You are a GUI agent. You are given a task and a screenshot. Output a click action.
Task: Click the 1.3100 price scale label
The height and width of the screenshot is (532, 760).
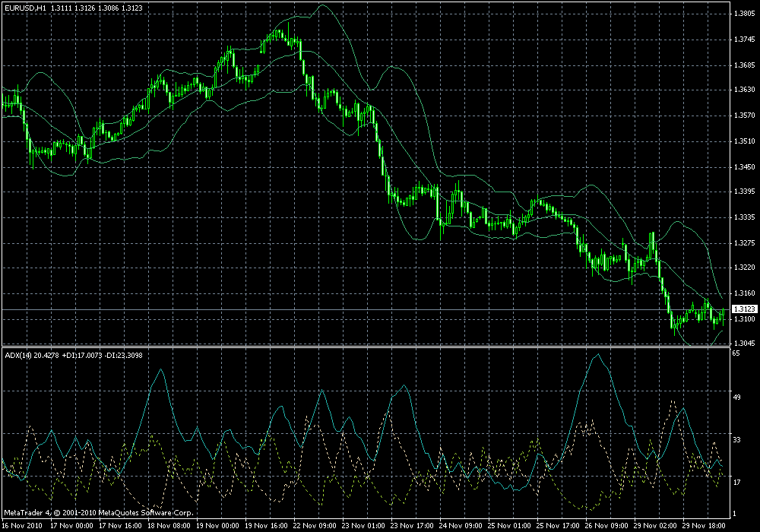coord(745,318)
